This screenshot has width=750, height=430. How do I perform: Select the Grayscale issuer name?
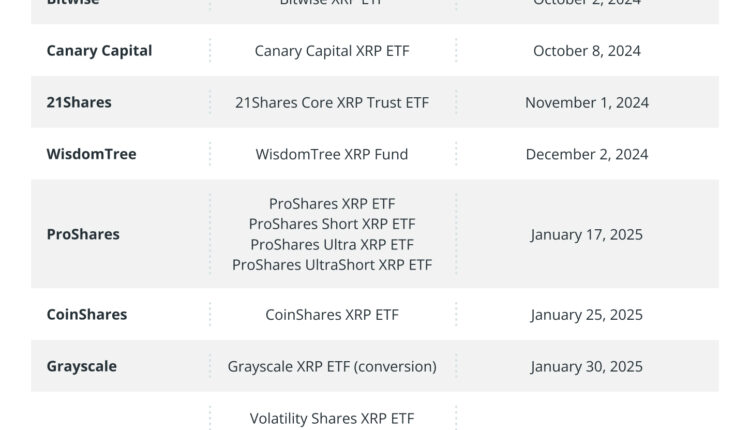[82, 366]
